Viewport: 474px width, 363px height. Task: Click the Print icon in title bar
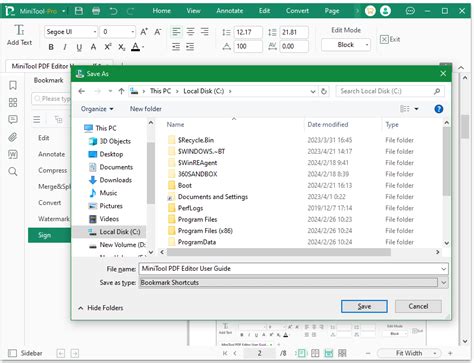point(96,11)
